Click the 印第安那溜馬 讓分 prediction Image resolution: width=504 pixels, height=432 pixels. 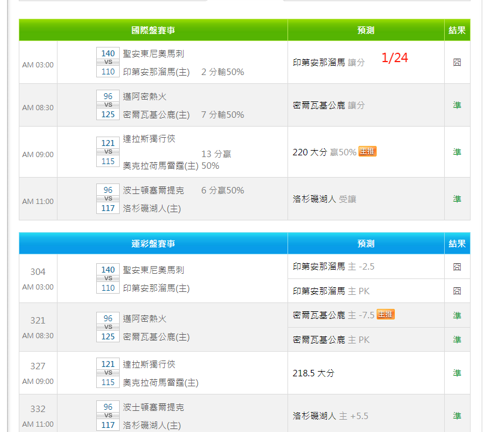[328, 62]
